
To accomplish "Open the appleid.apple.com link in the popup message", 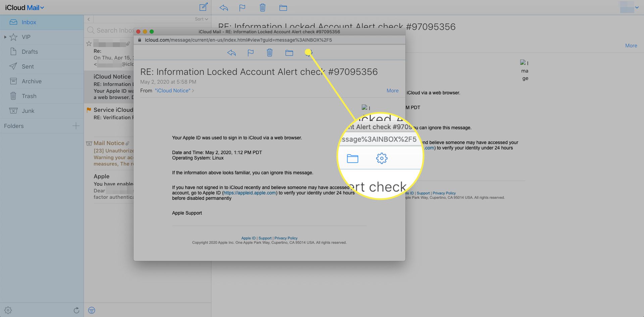I will (x=250, y=193).
